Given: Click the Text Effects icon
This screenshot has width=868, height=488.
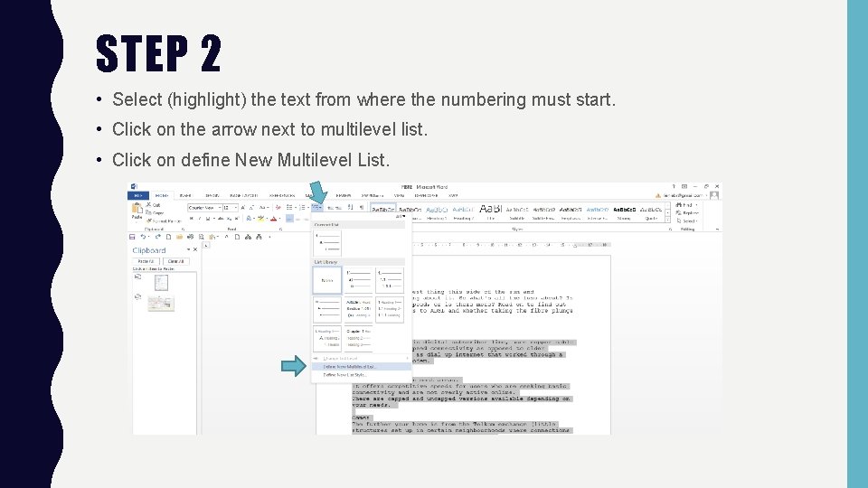Looking at the screenshot, I should [x=249, y=218].
